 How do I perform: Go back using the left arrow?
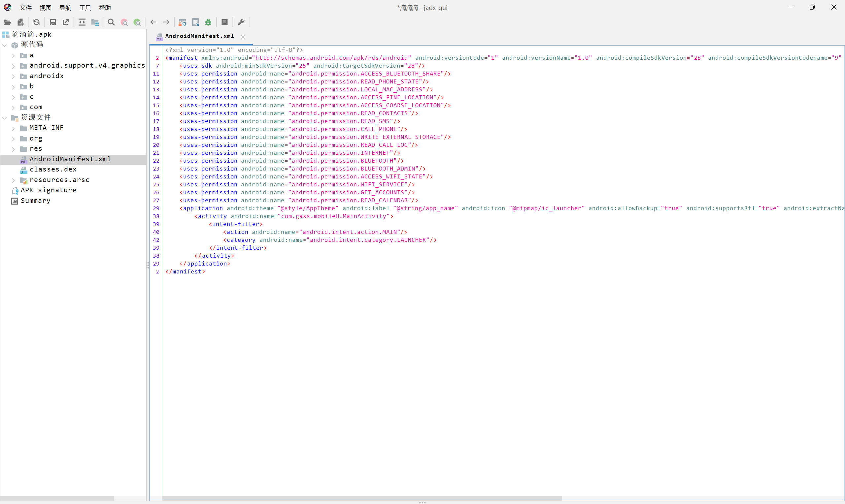pyautogui.click(x=153, y=22)
